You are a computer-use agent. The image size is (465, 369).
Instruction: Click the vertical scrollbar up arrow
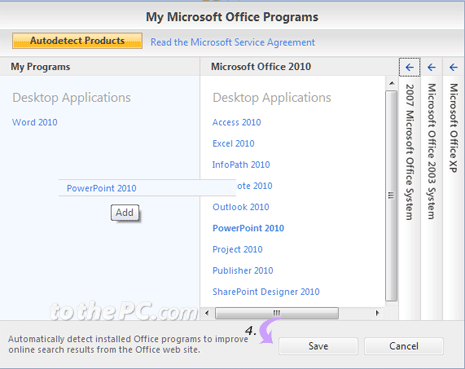(392, 83)
